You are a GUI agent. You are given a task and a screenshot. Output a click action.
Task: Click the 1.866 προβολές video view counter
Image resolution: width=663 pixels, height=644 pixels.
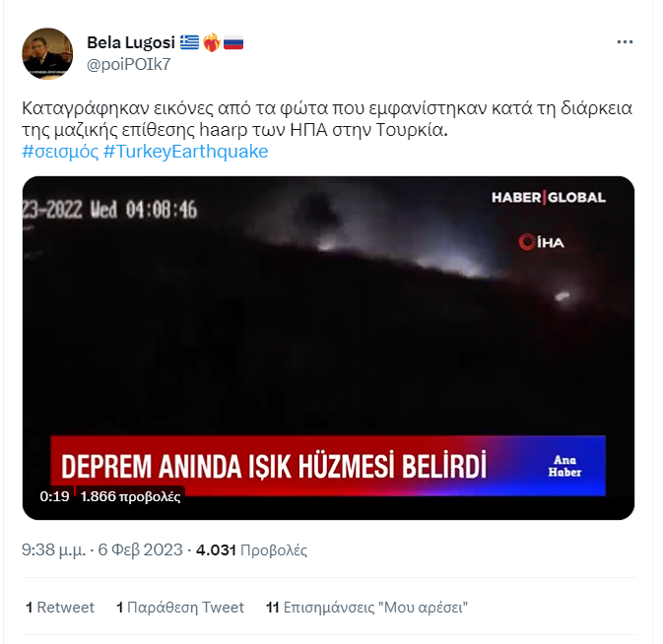(130, 496)
